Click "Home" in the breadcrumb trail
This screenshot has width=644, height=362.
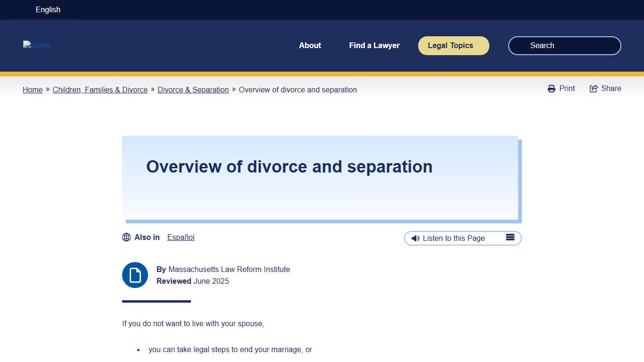click(x=32, y=90)
